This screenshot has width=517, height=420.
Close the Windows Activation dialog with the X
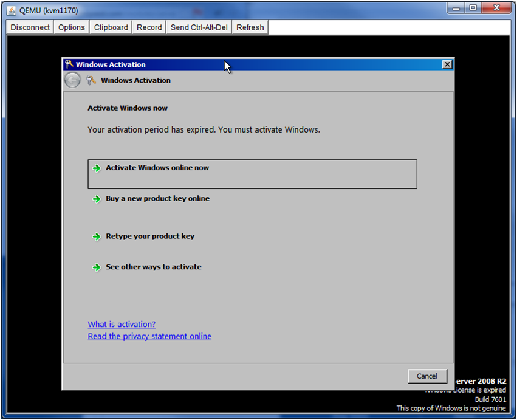(x=447, y=64)
